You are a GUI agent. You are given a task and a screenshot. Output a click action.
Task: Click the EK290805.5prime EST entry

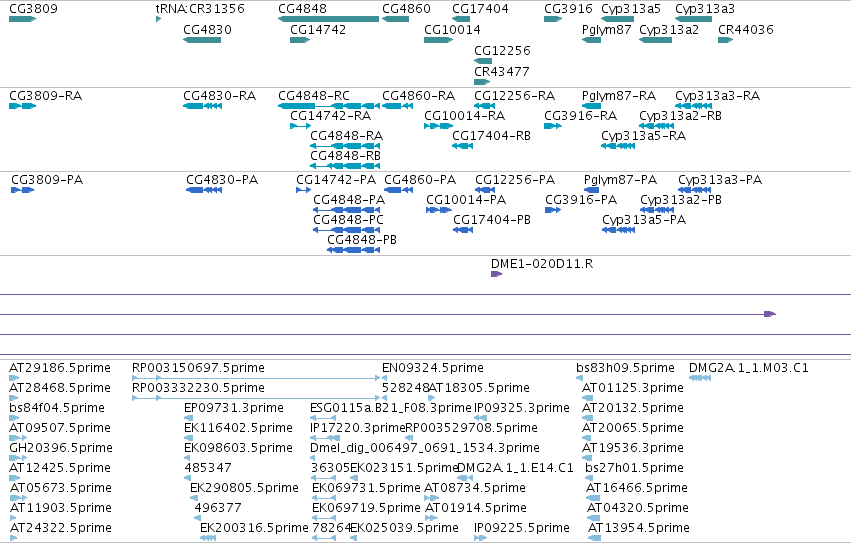(193, 498)
